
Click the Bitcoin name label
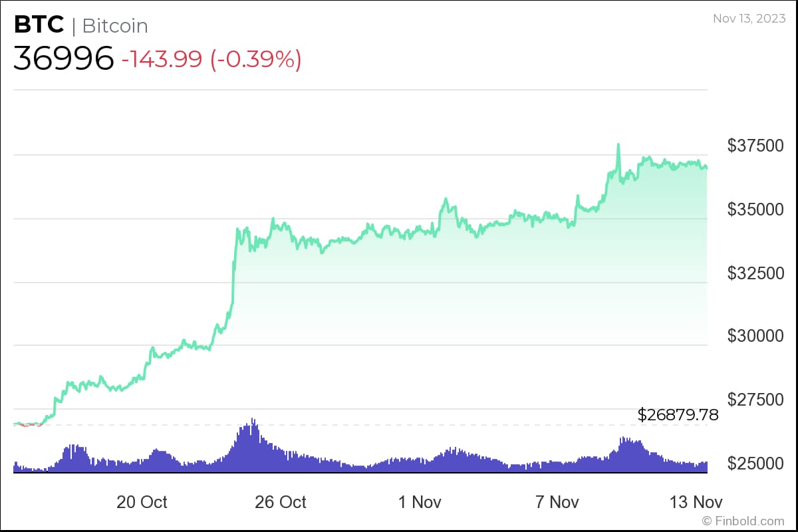pos(115,26)
